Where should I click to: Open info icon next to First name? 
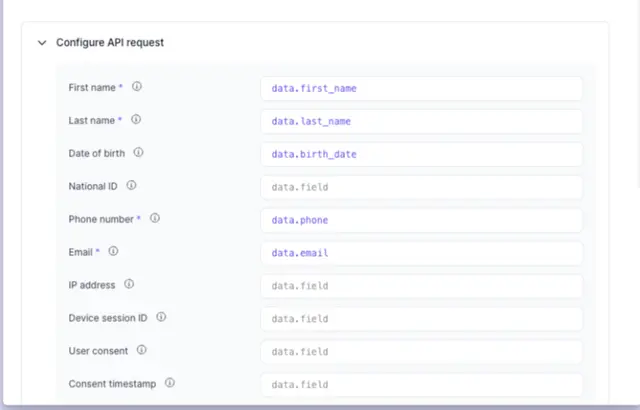click(137, 86)
